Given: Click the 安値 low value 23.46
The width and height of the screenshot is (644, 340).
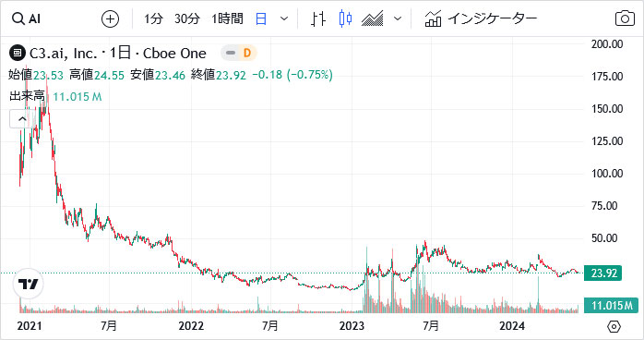Looking at the screenshot, I should [x=170, y=75].
